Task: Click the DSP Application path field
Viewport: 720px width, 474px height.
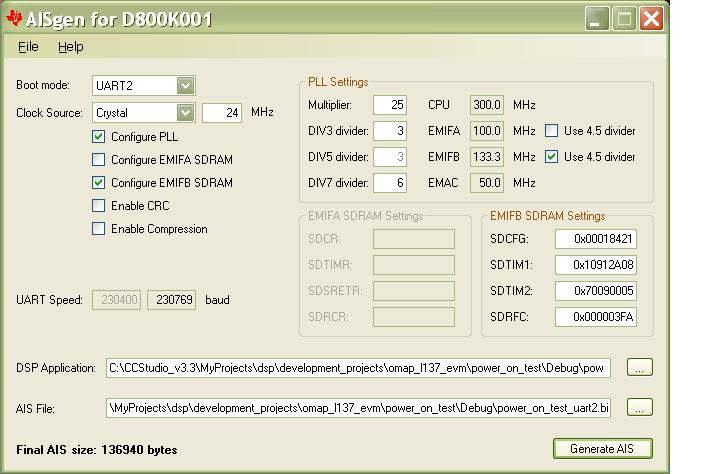Action: point(358,368)
